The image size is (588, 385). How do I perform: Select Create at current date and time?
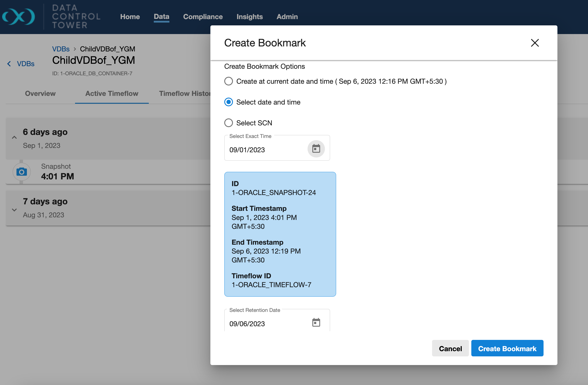click(x=229, y=81)
